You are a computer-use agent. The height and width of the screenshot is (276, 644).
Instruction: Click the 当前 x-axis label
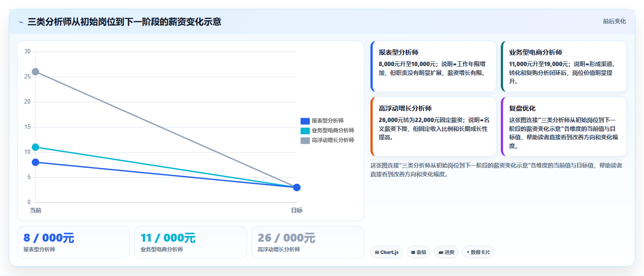coord(36,210)
